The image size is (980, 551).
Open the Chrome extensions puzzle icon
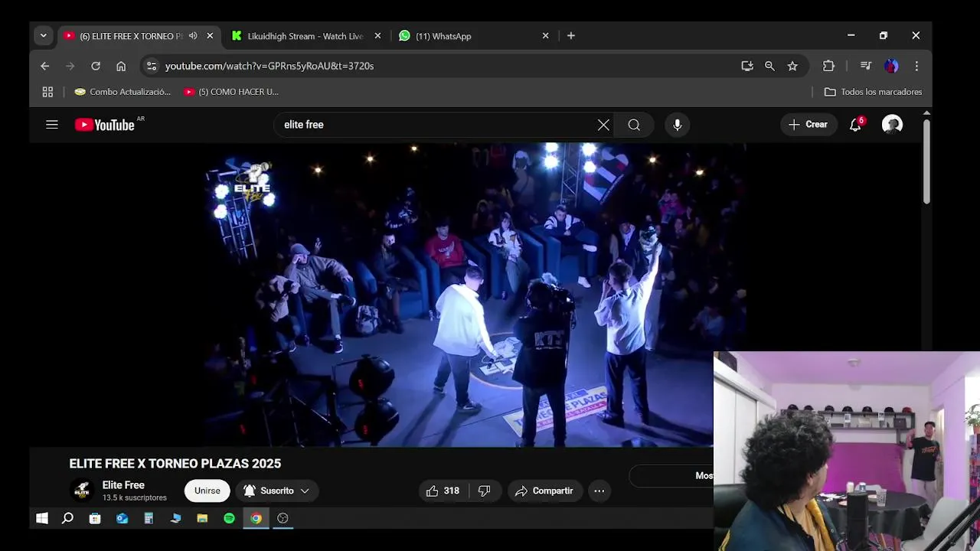coord(828,66)
